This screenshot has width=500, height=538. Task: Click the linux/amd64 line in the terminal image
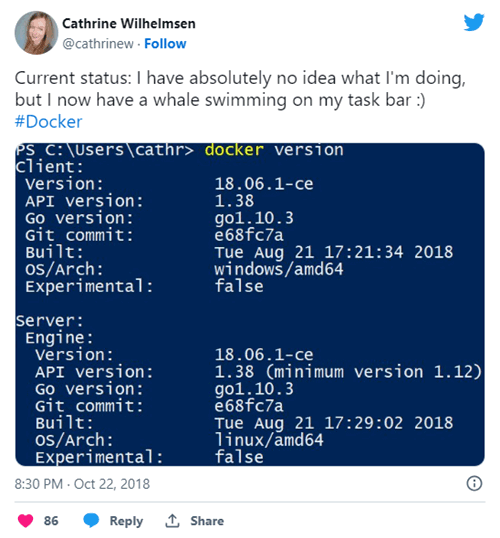269,440
